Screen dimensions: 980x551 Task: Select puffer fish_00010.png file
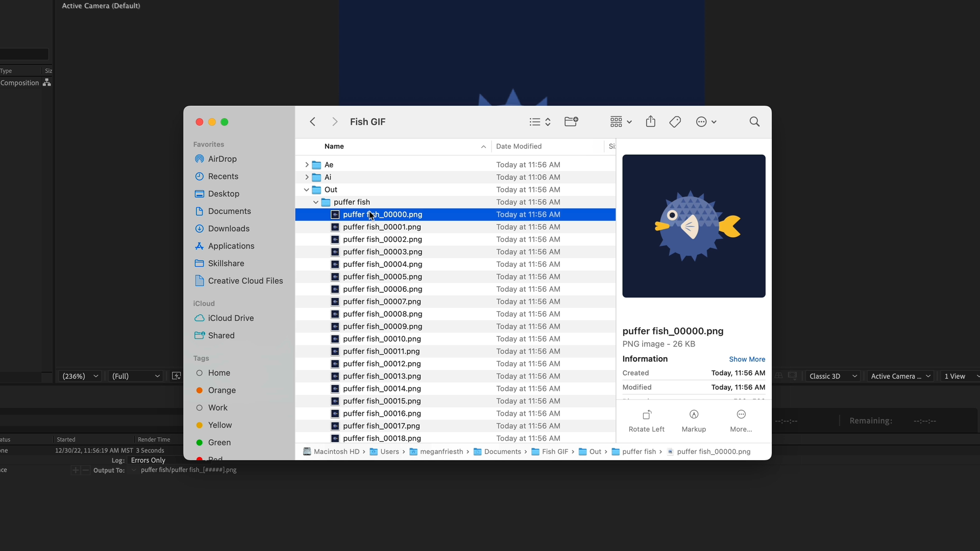pos(382,339)
